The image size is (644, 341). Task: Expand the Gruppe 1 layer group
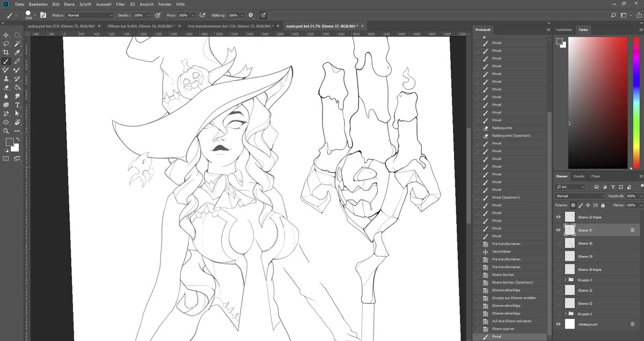pos(566,313)
